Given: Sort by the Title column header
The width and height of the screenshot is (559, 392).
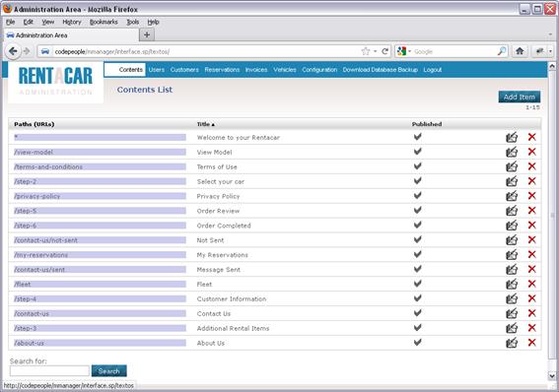Looking at the screenshot, I should coord(206,124).
